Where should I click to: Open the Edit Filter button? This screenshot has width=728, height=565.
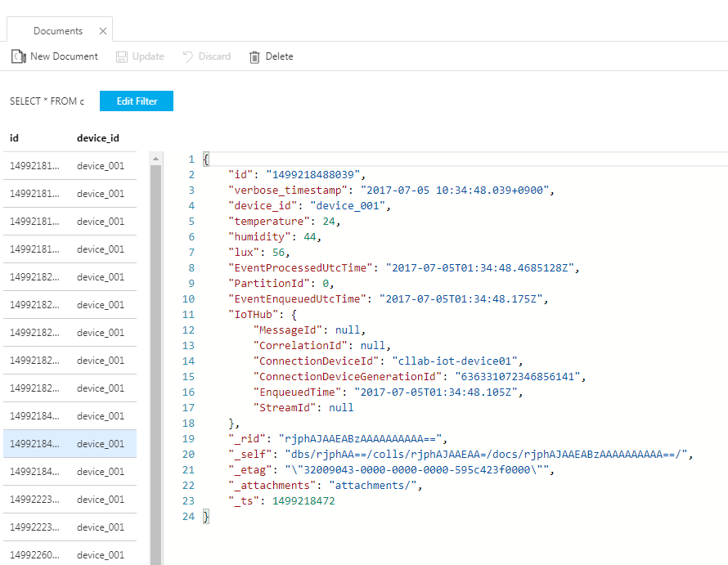(137, 101)
